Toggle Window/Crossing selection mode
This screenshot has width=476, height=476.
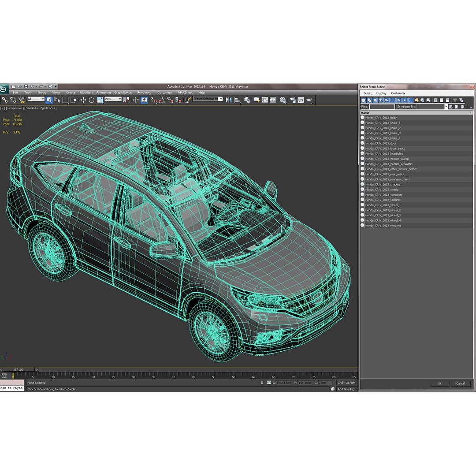pos(74,100)
